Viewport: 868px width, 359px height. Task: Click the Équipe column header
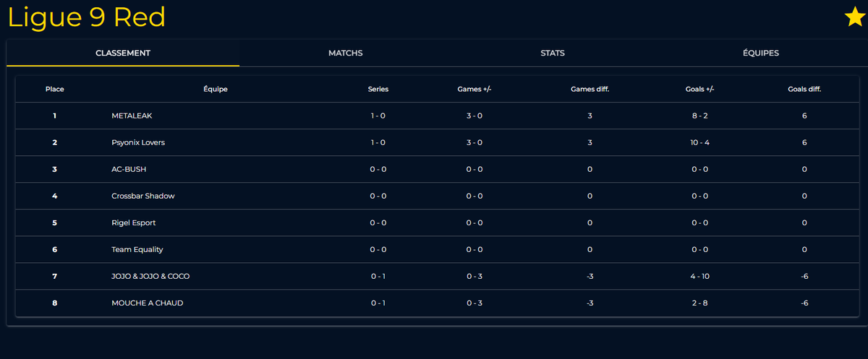coord(216,90)
